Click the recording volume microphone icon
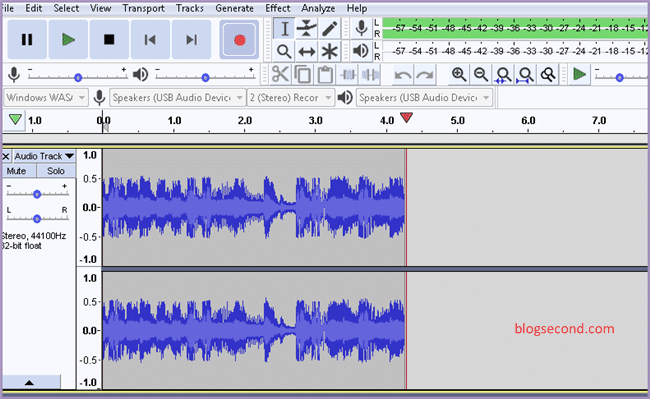 click(x=14, y=75)
